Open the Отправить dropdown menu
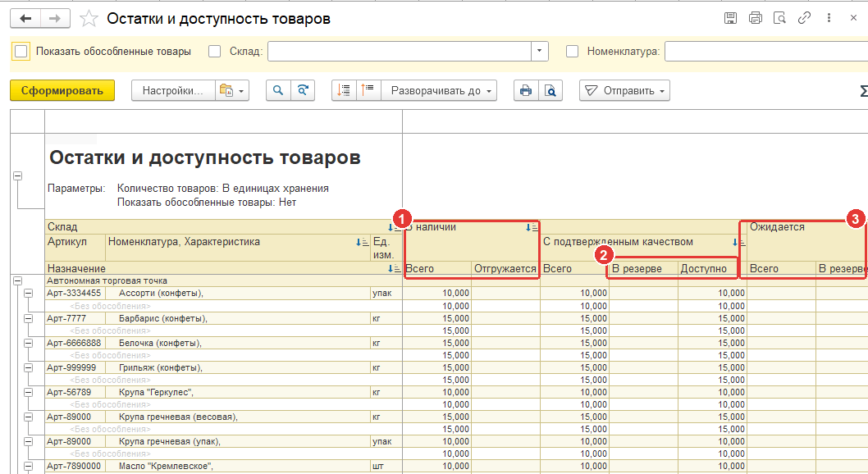Screen dimensions: 868x474 click(x=624, y=91)
